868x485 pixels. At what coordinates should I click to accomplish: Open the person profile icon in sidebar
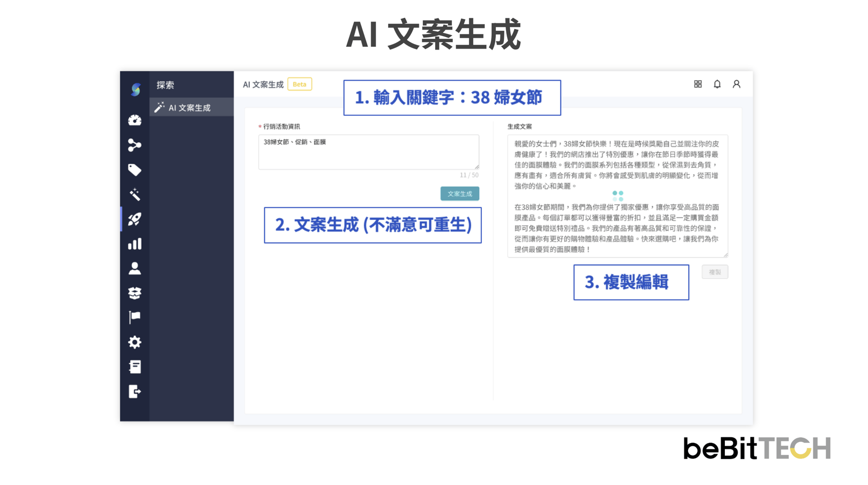click(135, 268)
